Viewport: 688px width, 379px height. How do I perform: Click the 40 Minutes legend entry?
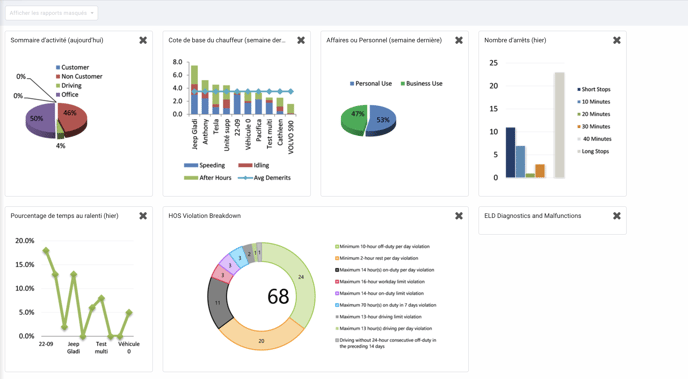coord(595,139)
